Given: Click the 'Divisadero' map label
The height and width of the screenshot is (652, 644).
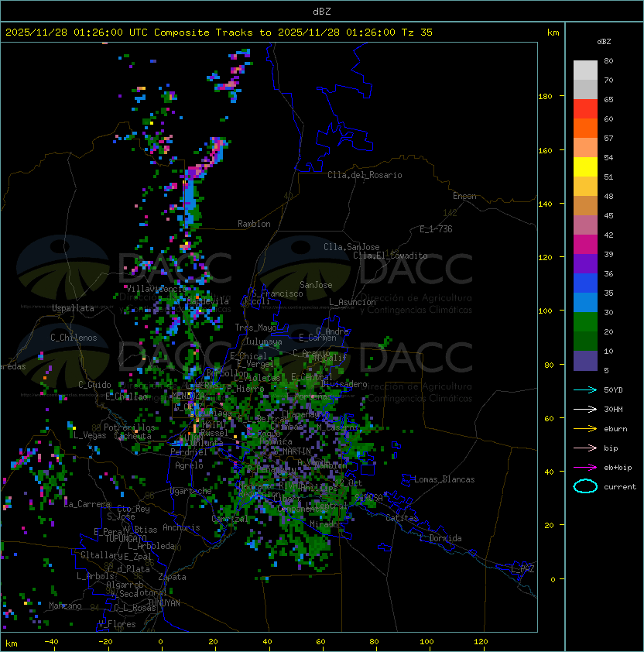Looking at the screenshot, I should (344, 384).
